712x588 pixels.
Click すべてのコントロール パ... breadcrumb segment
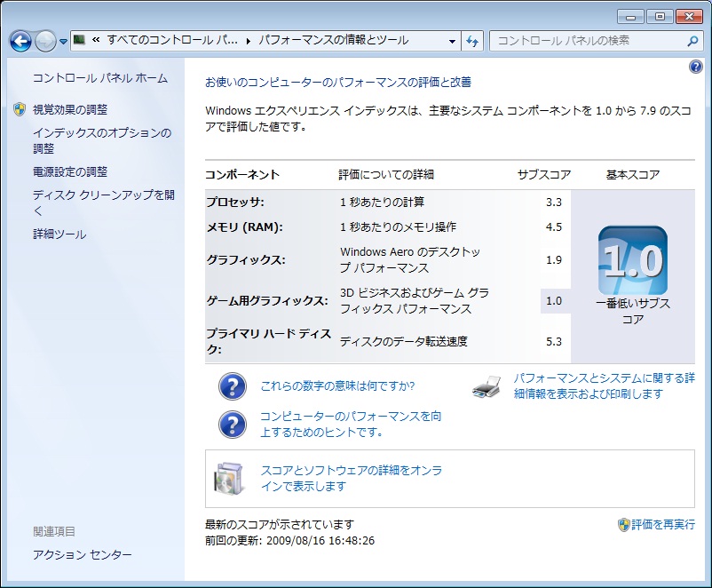(x=172, y=40)
